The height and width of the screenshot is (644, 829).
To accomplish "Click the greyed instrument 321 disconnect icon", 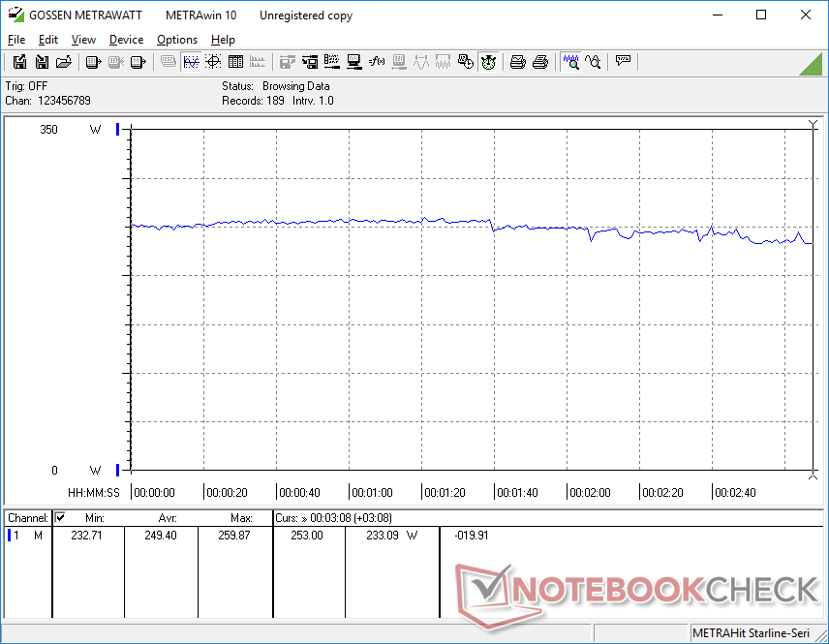I will pyautogui.click(x=116, y=62).
